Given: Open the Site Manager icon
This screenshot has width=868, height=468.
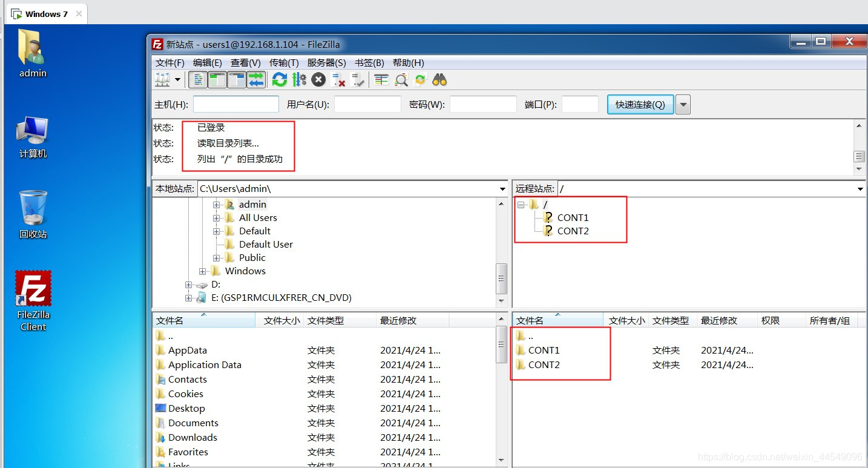Looking at the screenshot, I should (162, 79).
